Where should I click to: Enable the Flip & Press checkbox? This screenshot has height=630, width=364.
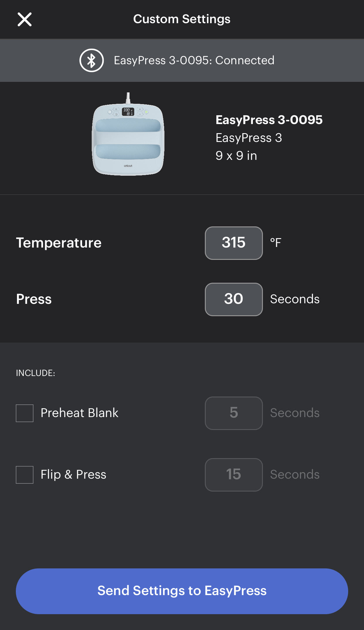[x=25, y=475]
